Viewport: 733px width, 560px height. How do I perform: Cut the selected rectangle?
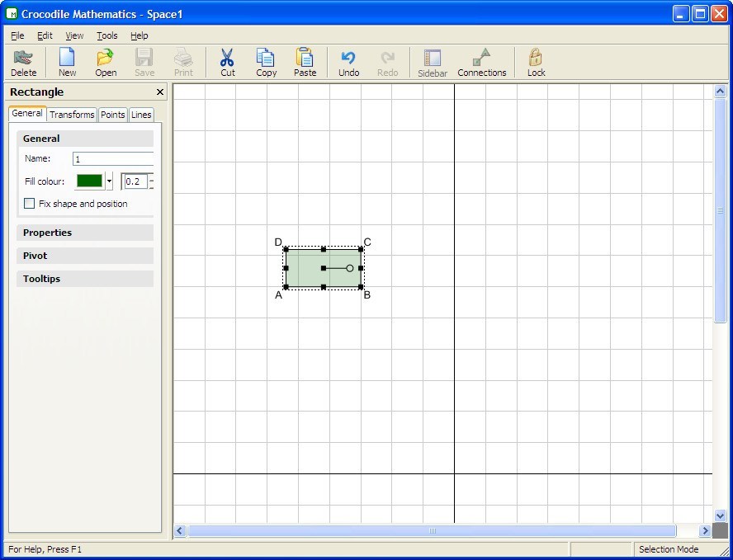[x=228, y=62]
